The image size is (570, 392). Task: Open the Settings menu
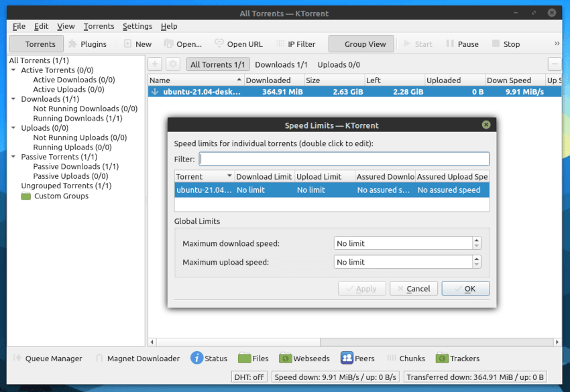pos(137,26)
